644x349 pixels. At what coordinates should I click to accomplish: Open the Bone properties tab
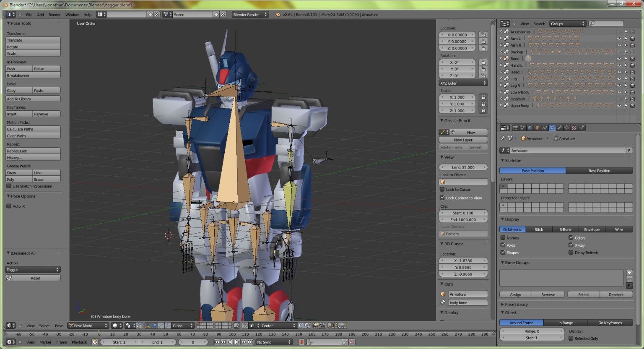pos(559,128)
